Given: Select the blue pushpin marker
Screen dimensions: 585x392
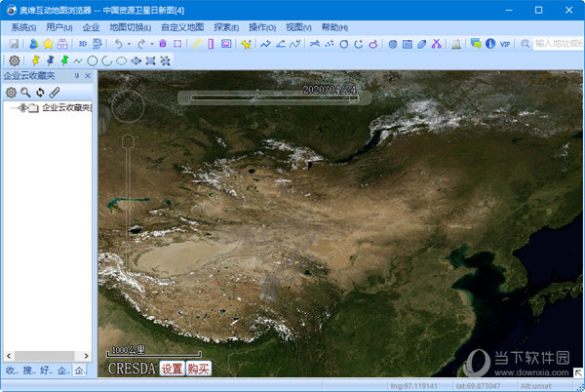Looking at the screenshot, I should 50,60.
